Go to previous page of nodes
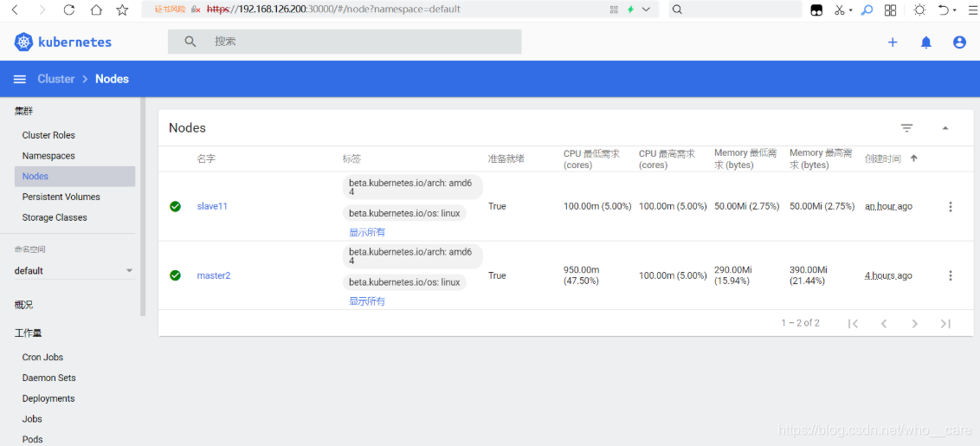Viewport: 980px width, 446px height. pos(884,323)
